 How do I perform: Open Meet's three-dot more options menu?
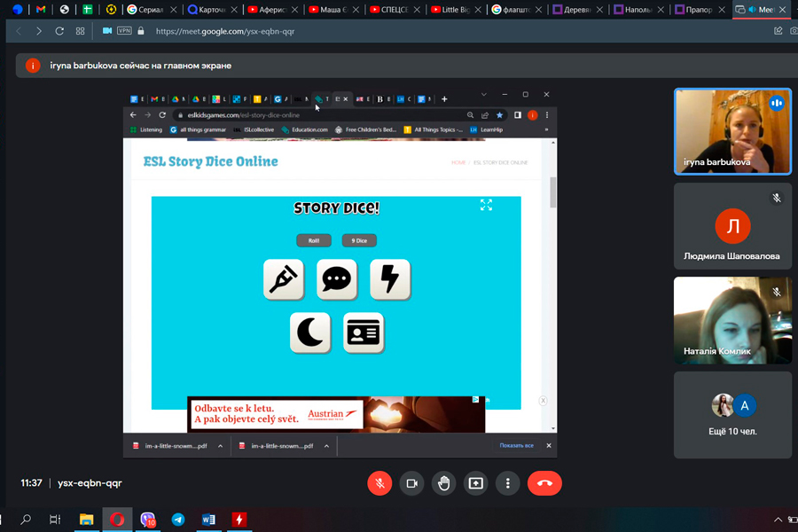pos(507,483)
